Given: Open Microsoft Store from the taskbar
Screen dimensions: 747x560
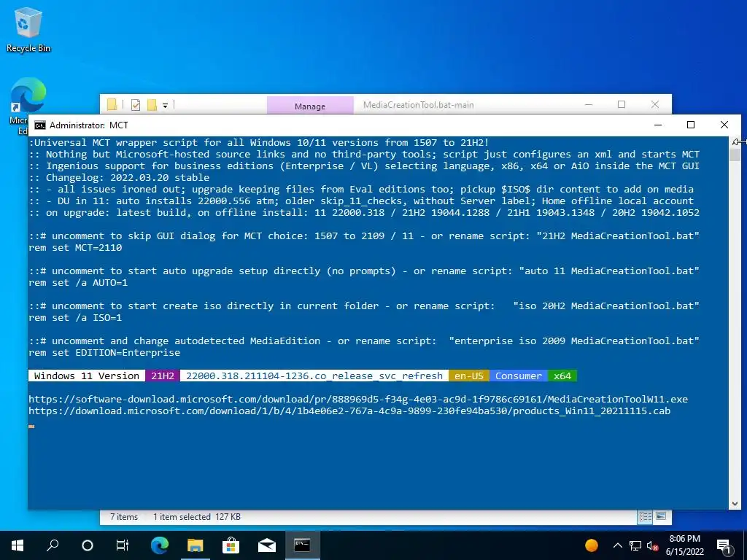Looking at the screenshot, I should (231, 545).
